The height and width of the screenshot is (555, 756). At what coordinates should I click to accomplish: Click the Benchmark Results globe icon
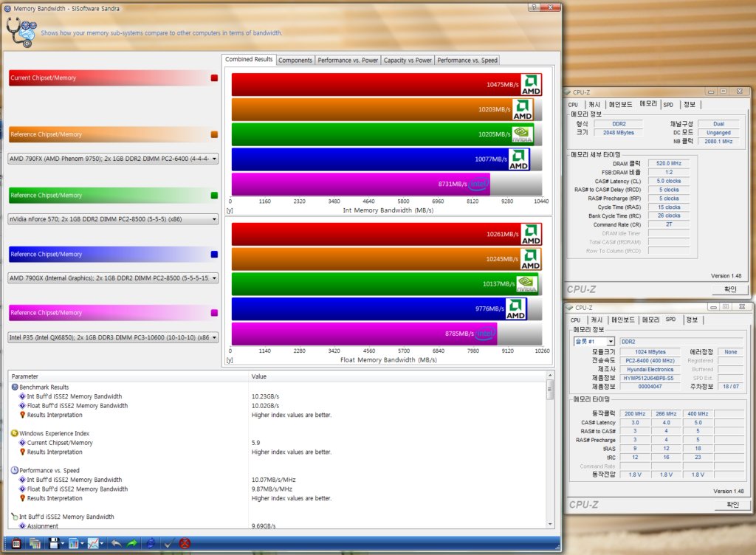pyautogui.click(x=15, y=387)
